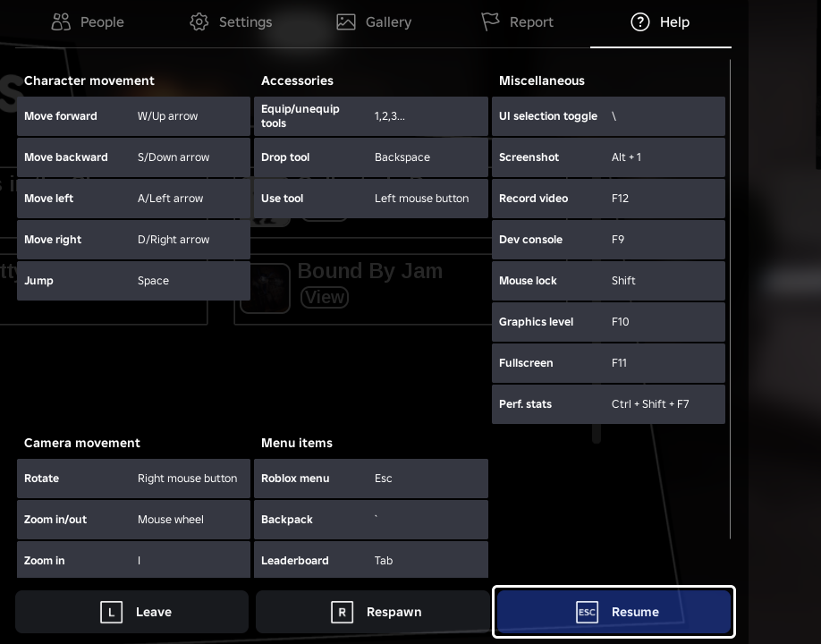Click the 'Backspace' key binding
The height and width of the screenshot is (644, 821).
click(x=402, y=157)
